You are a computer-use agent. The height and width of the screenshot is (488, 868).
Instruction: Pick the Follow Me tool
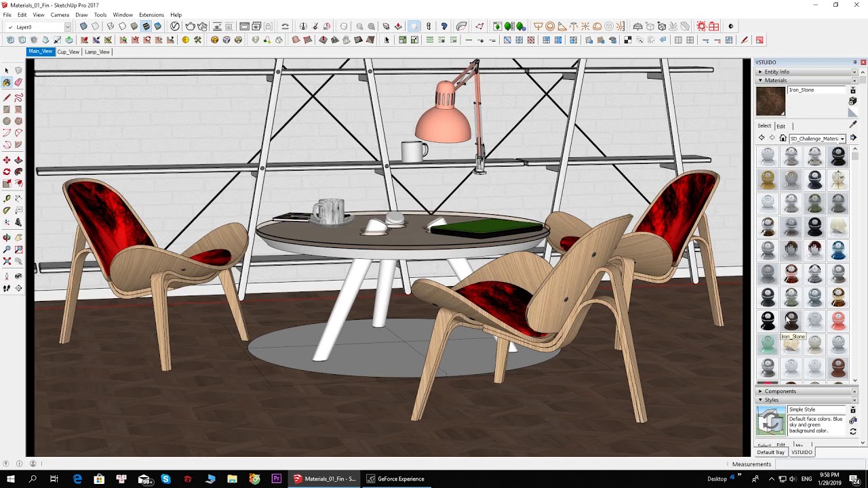[x=18, y=171]
